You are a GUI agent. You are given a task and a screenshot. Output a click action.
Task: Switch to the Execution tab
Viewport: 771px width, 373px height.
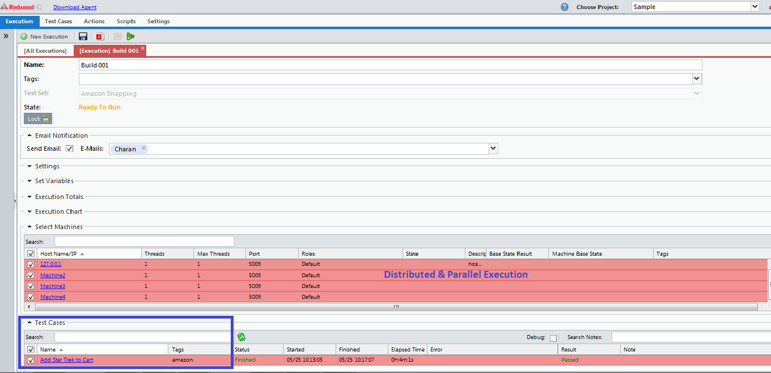(x=19, y=21)
